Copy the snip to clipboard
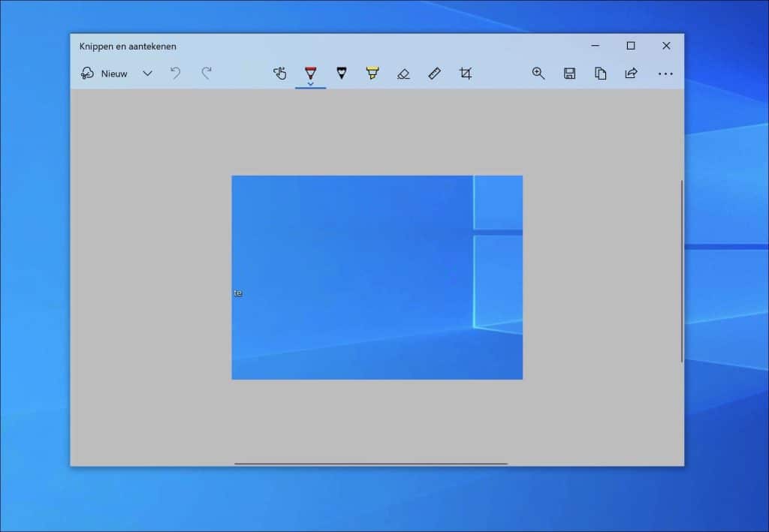This screenshot has width=769, height=532. tap(600, 74)
